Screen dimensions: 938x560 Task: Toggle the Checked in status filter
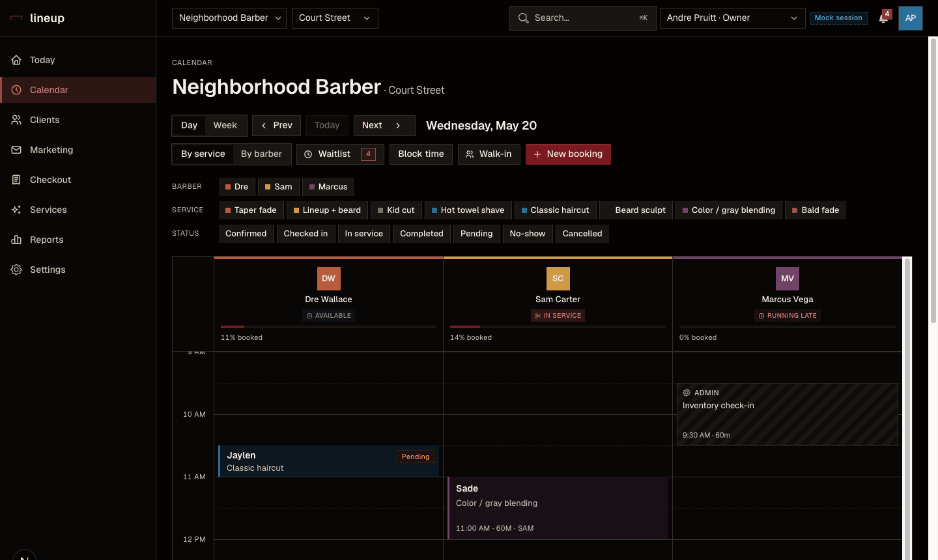coord(306,234)
